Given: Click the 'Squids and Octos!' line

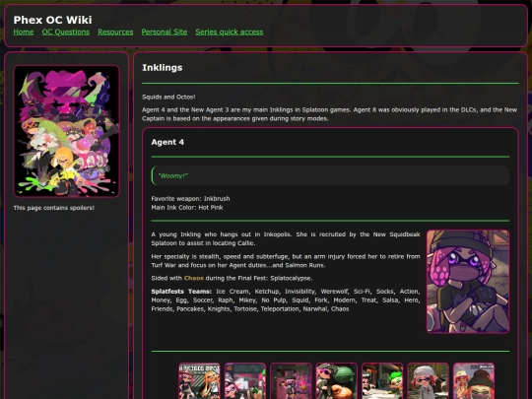Looking at the screenshot, I should (x=168, y=97).
